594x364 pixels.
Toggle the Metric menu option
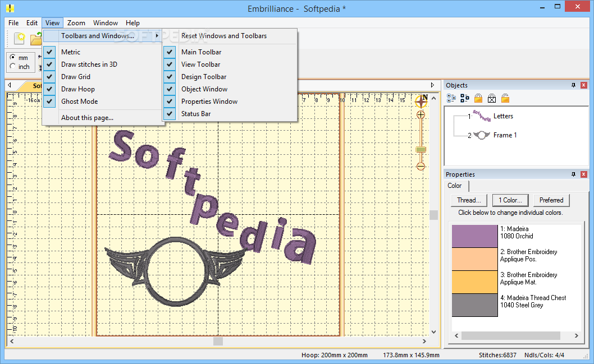[x=102, y=52]
